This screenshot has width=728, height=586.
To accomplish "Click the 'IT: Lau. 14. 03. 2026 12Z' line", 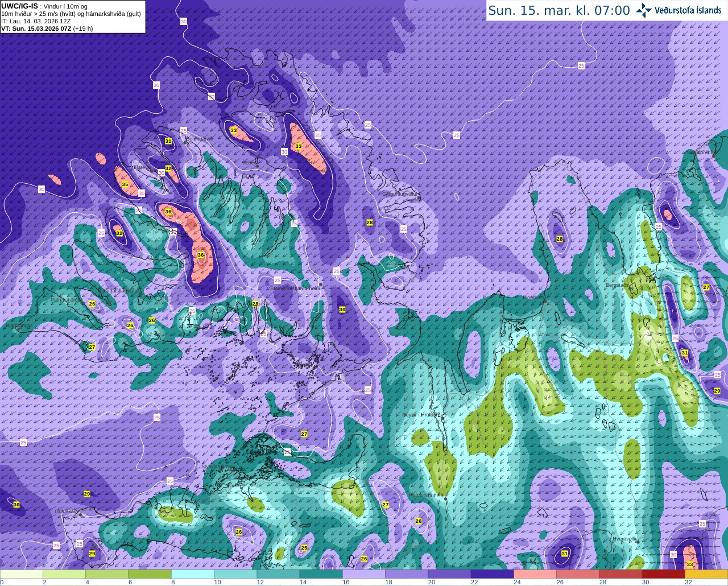I will click(36, 21).
